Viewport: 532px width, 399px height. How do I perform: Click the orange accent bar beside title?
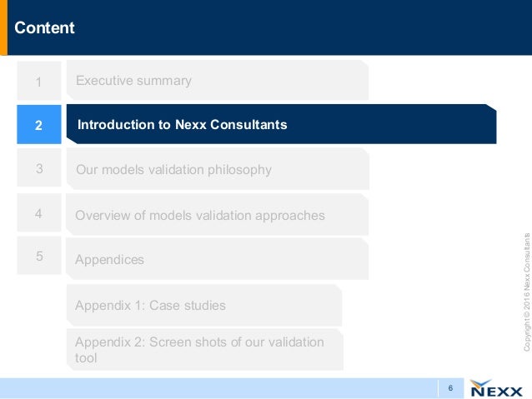click(x=3, y=27)
